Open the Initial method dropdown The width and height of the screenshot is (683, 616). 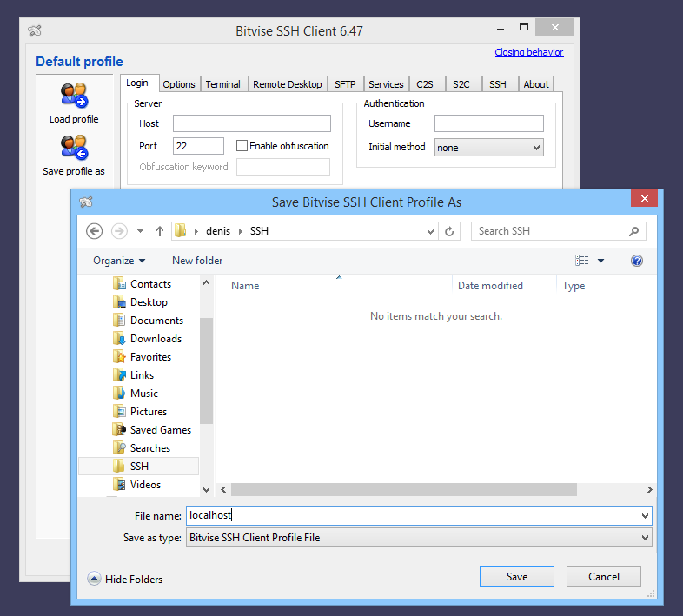coord(488,147)
